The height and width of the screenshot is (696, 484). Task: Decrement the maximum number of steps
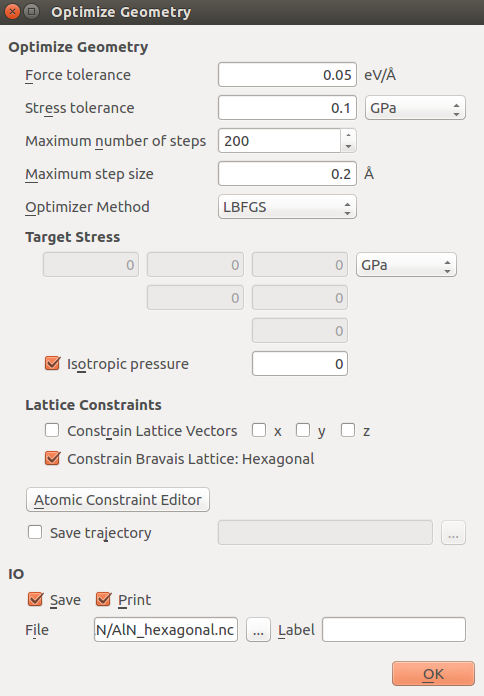pos(349,146)
